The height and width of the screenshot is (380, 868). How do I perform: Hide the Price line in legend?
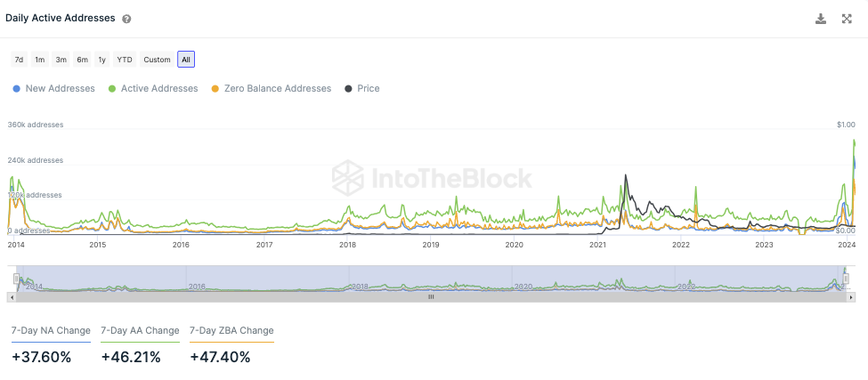pos(362,89)
